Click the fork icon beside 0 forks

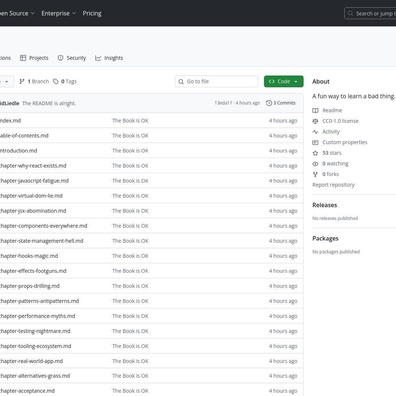pyautogui.click(x=315, y=174)
